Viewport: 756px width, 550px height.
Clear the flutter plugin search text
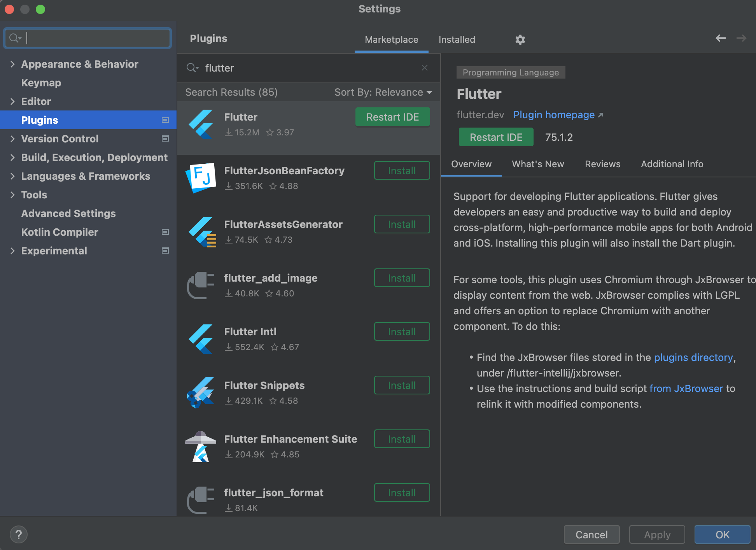pyautogui.click(x=425, y=68)
